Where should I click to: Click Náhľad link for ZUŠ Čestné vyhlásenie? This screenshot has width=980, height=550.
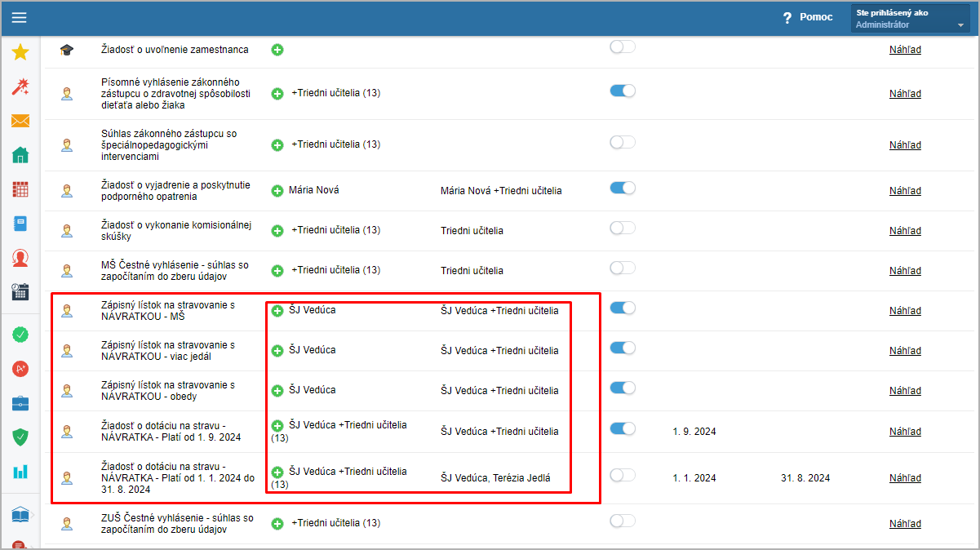pyautogui.click(x=905, y=524)
